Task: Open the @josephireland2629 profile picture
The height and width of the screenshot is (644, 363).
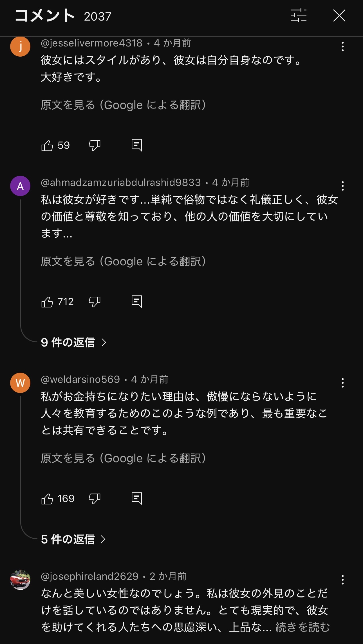Action: click(20, 580)
